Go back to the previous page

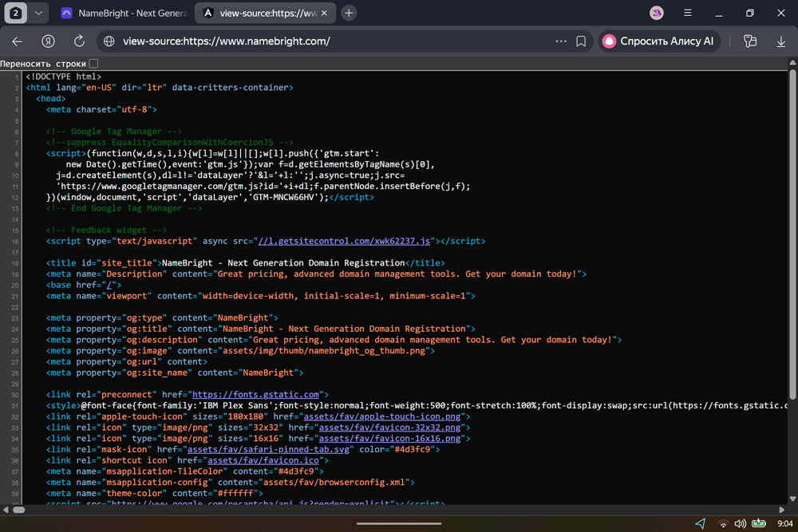click(x=18, y=41)
